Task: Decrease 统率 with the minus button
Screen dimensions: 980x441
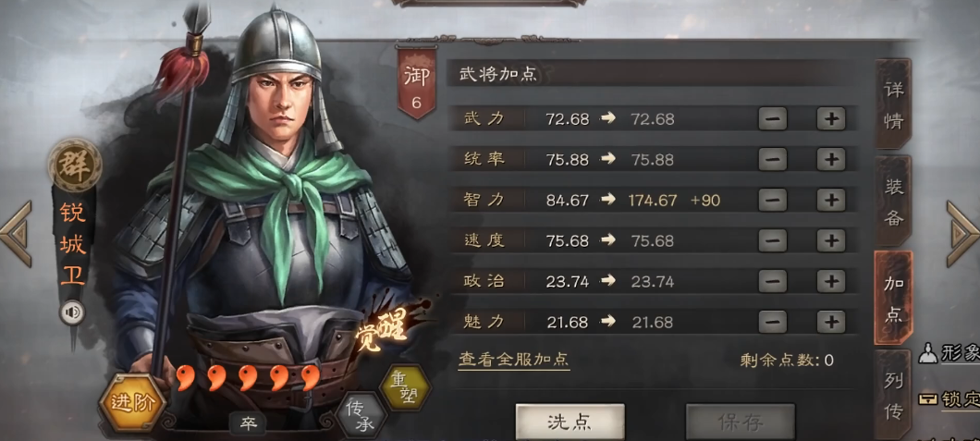Action: [773, 159]
